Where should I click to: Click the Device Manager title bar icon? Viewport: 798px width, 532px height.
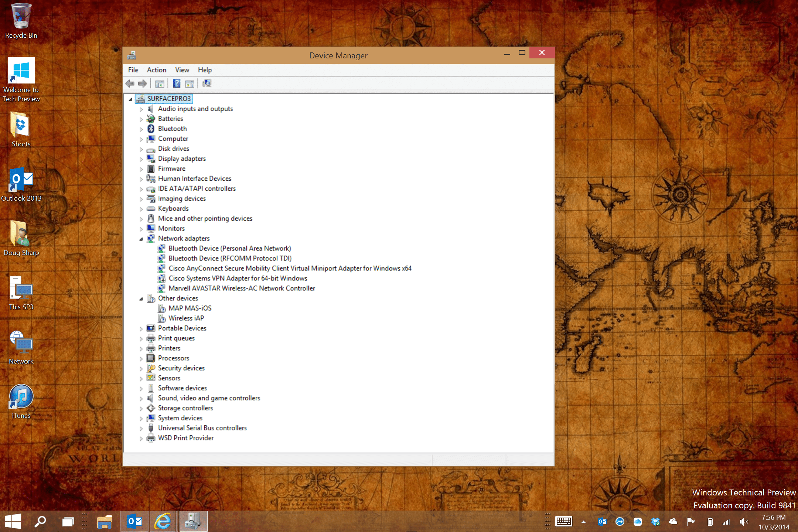pyautogui.click(x=132, y=55)
